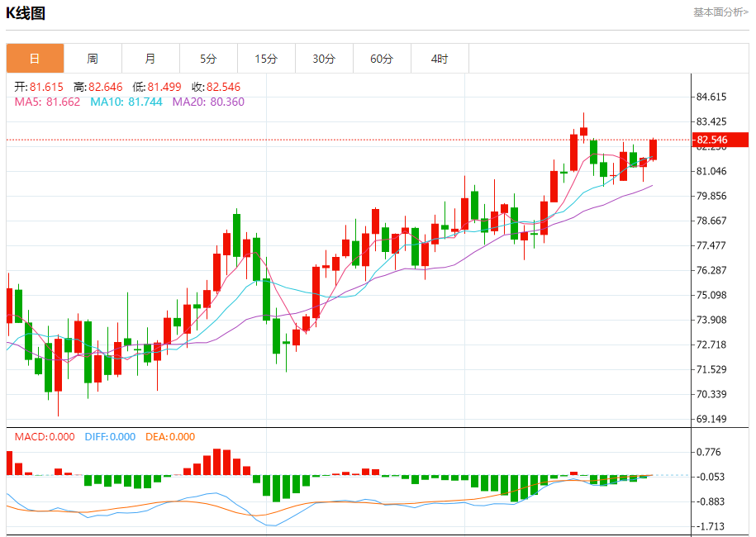Click the MA20: 80.360 indicator label
Viewport: 756px width, 537px height.
tap(208, 102)
